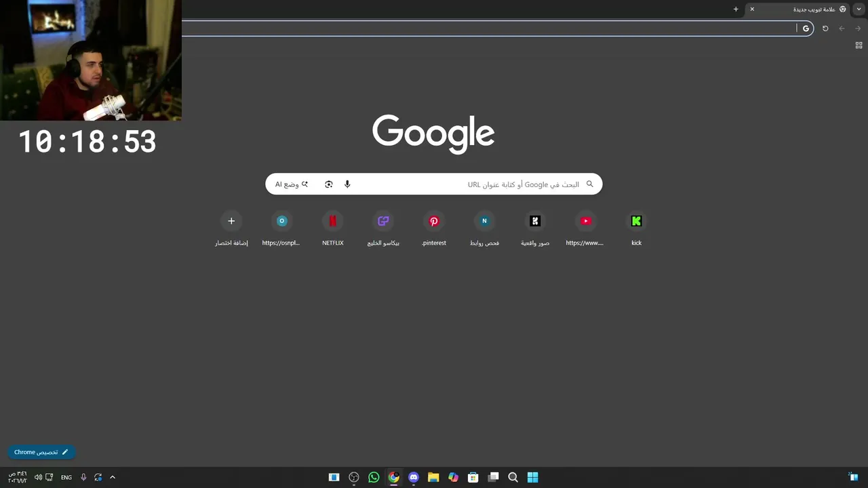Open a new tab with plus button
Viewport: 868px width, 488px height.
(736, 9)
